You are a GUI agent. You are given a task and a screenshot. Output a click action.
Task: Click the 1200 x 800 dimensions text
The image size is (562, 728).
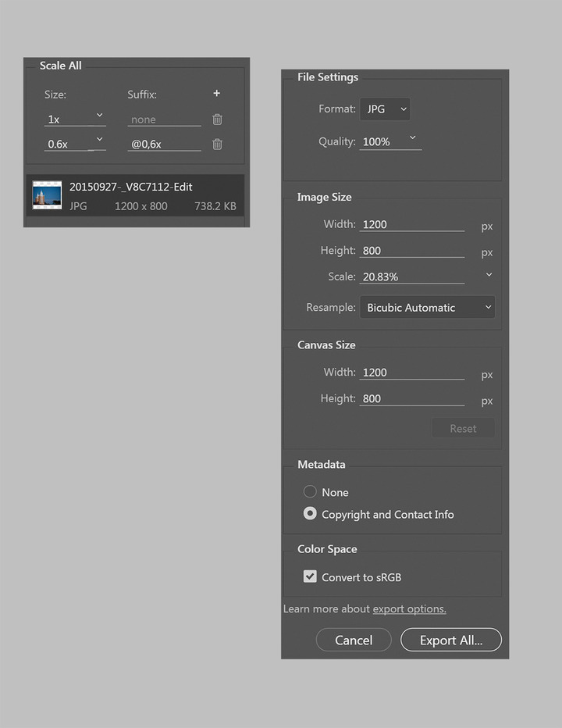point(141,206)
